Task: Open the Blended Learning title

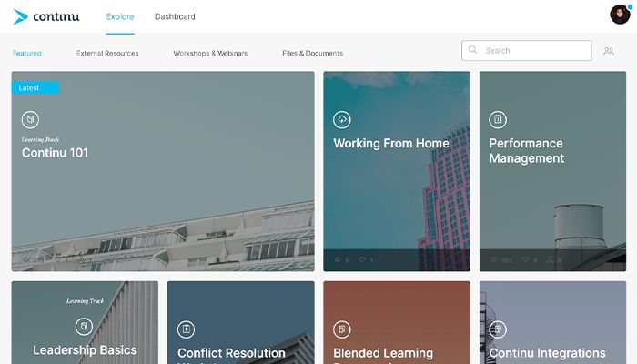Action: (x=383, y=353)
